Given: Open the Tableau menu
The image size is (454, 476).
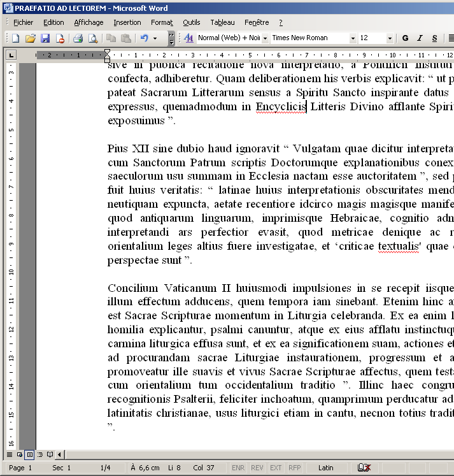Looking at the screenshot, I should tap(222, 22).
